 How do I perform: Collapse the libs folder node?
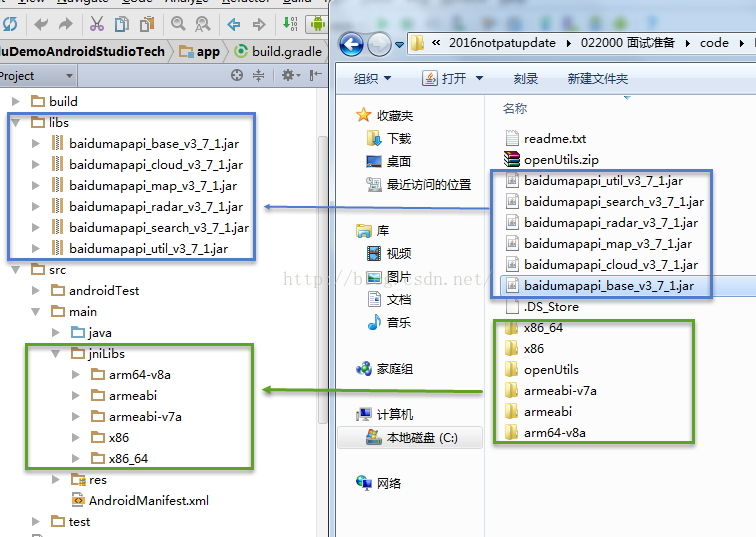(15, 122)
